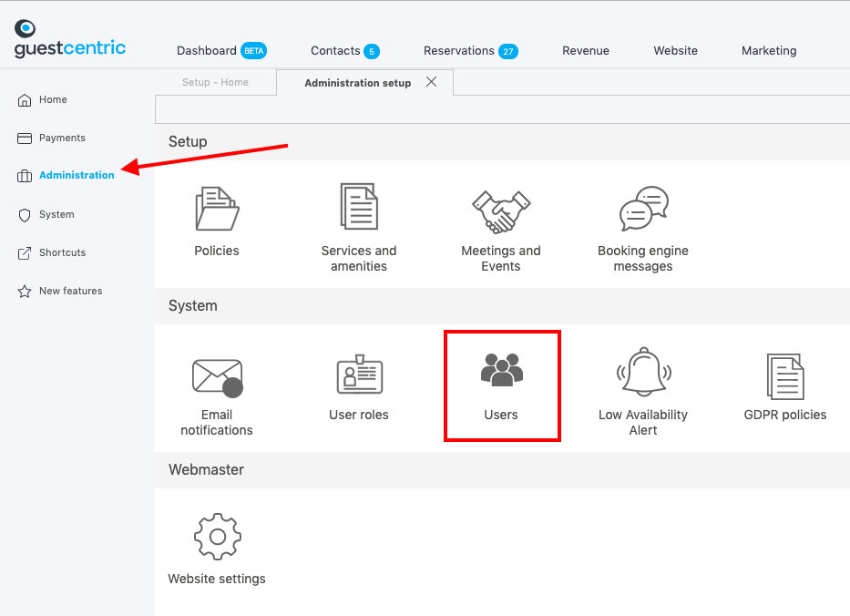850x616 pixels.
Task: Click the Home house icon in sidebar
Action: 25,99
